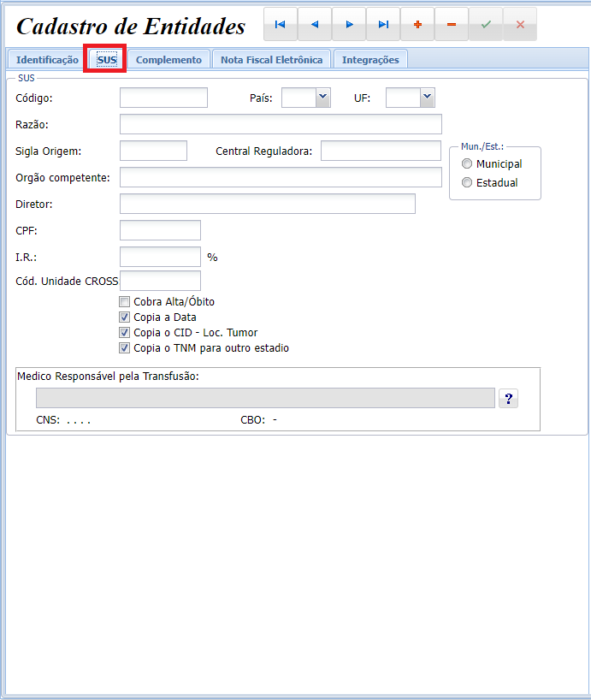Click the Cód. Unidade CROSS field
This screenshot has height=700, width=591.
click(x=160, y=281)
